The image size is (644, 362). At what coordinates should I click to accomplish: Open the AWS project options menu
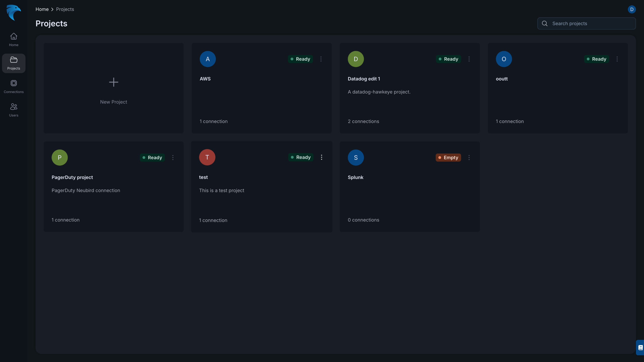(321, 59)
